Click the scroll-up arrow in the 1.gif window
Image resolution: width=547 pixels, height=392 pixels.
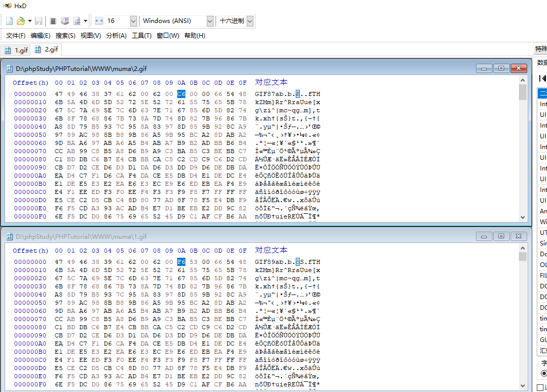click(522, 248)
